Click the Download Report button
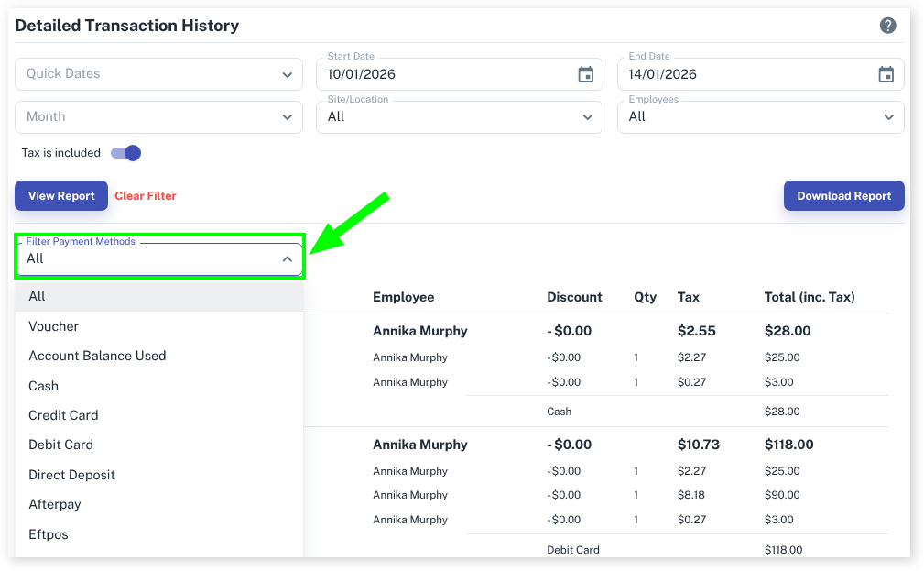Viewport: 924px width, 571px height. click(x=843, y=196)
